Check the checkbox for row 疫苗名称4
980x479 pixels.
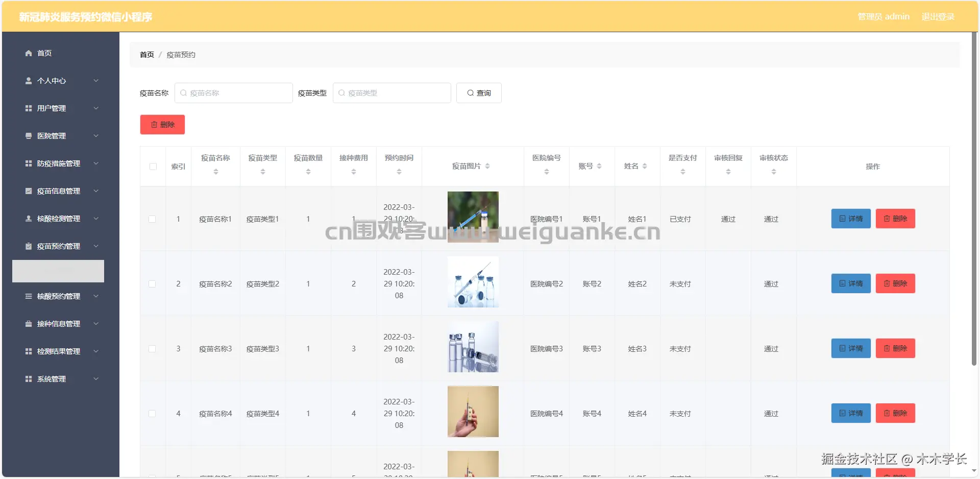[152, 414]
